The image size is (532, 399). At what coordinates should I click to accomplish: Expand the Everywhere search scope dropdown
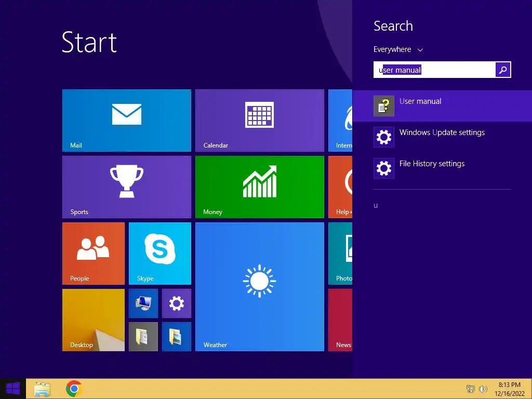pyautogui.click(x=398, y=49)
